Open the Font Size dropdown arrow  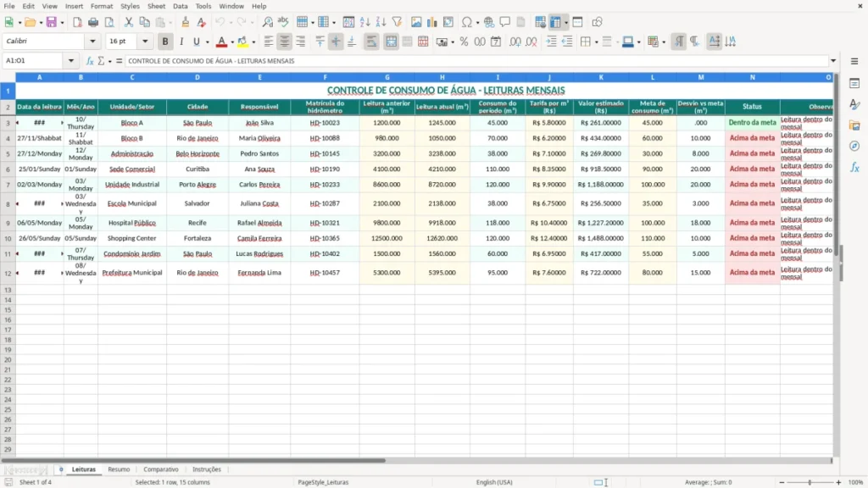145,41
